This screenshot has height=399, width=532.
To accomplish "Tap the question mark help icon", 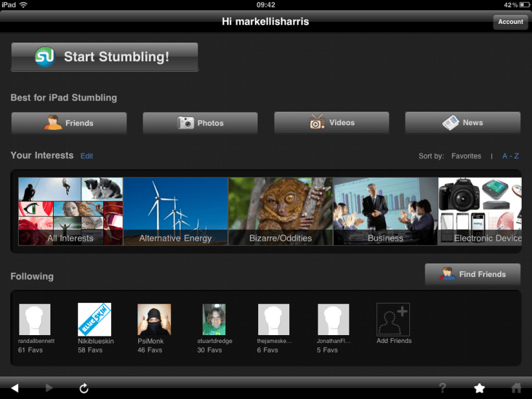I will coord(442,388).
